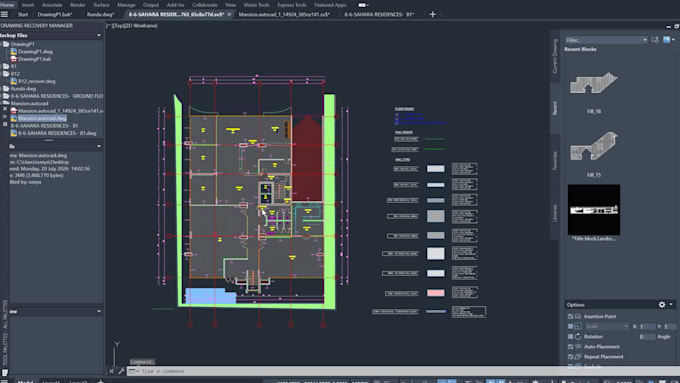Toggle the Insertion Point checkbox
Viewport: 680px width, 383px height.
pos(570,317)
